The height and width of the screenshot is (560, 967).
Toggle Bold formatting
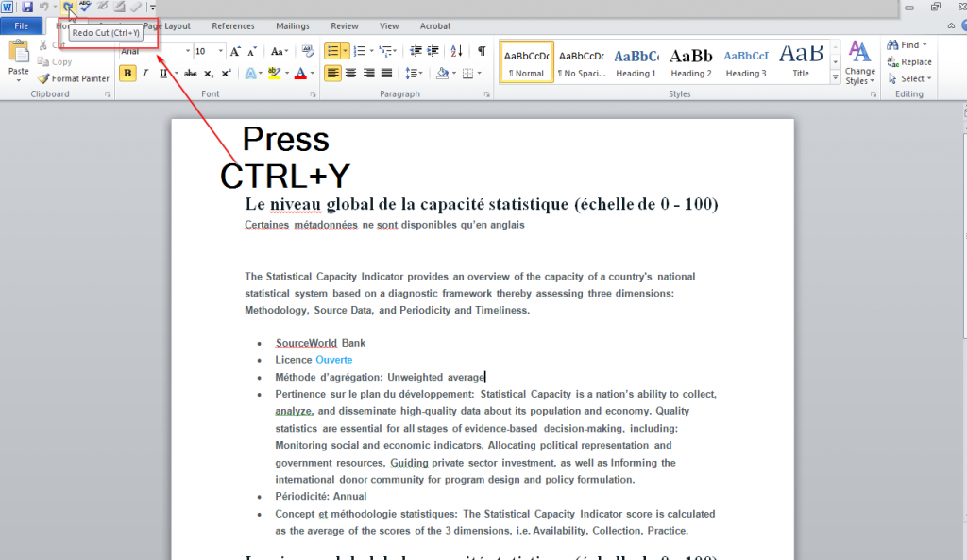coord(127,74)
